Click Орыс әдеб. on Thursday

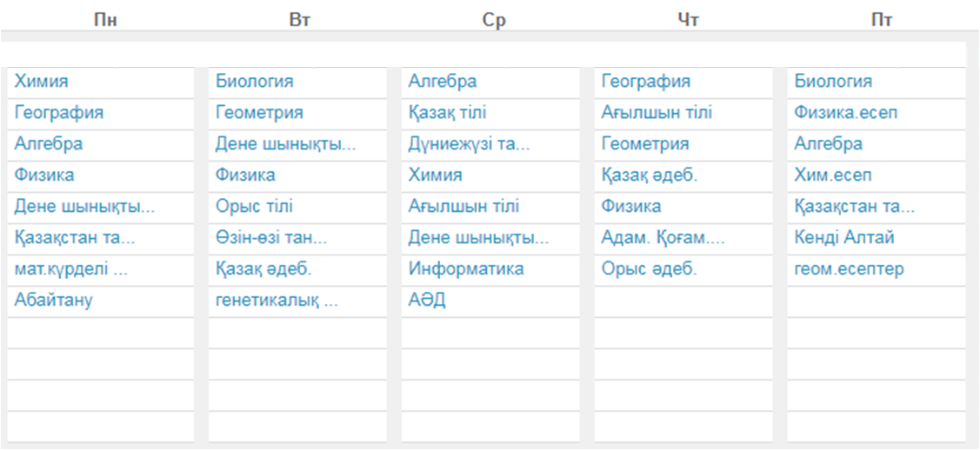[649, 269]
